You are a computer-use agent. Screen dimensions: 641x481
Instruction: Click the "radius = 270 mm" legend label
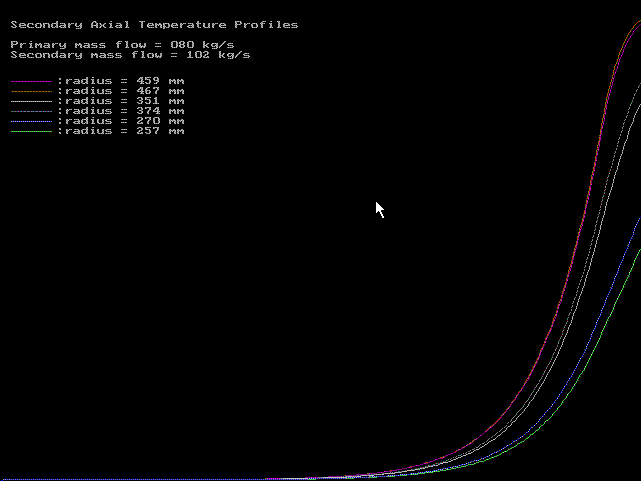click(x=123, y=120)
